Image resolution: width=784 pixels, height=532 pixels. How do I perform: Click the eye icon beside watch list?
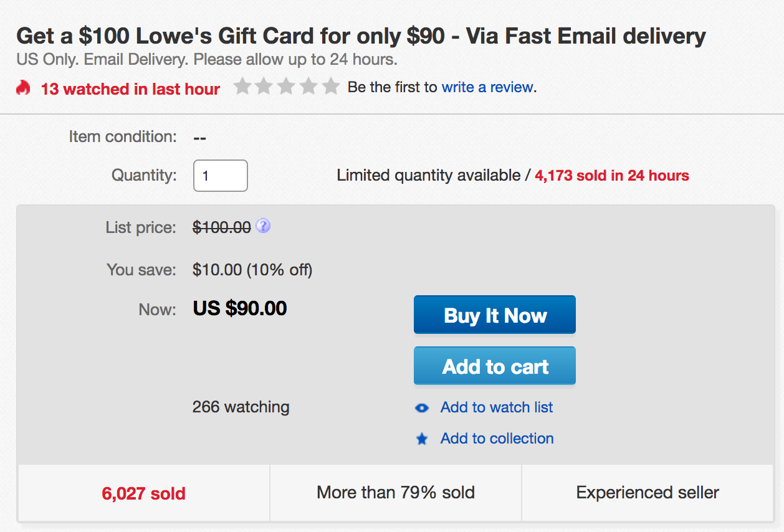point(422,408)
